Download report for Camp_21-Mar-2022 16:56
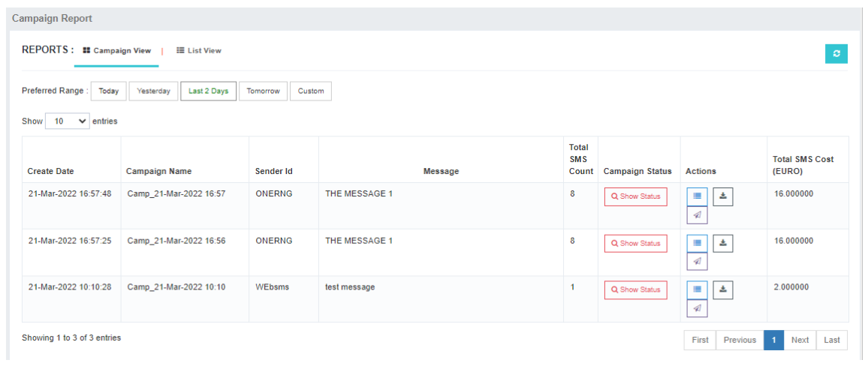This screenshot has height=372, width=868. pos(722,243)
